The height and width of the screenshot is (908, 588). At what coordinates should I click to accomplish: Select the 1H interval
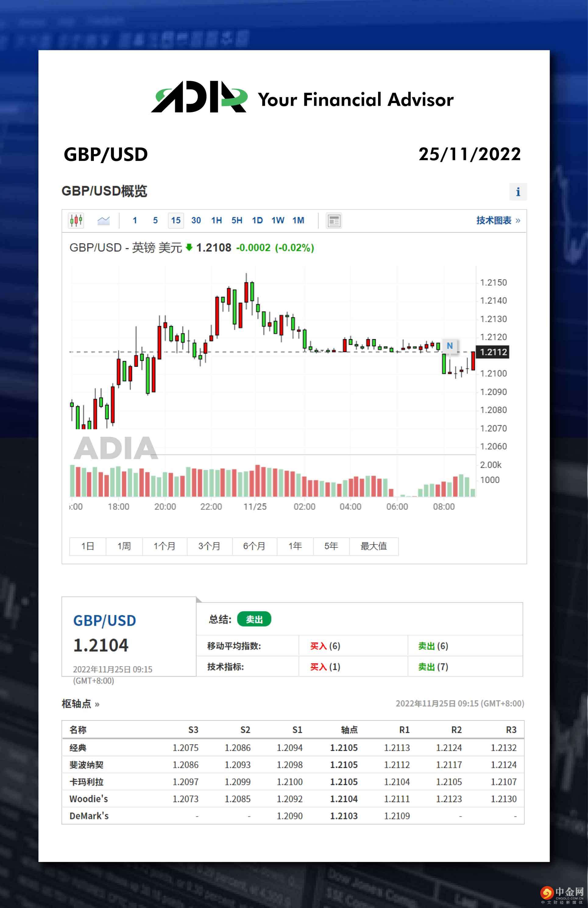coord(216,220)
